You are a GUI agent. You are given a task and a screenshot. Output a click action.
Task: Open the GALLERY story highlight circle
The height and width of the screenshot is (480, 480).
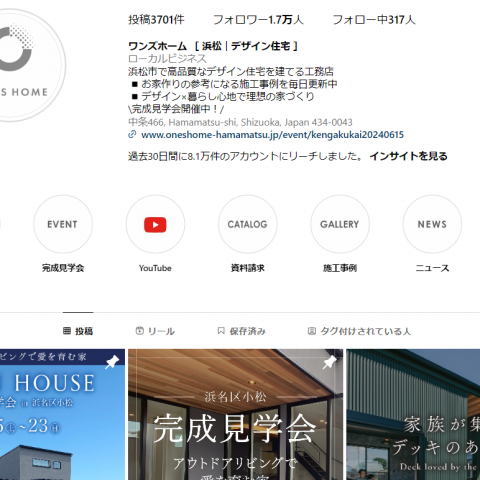(340, 224)
